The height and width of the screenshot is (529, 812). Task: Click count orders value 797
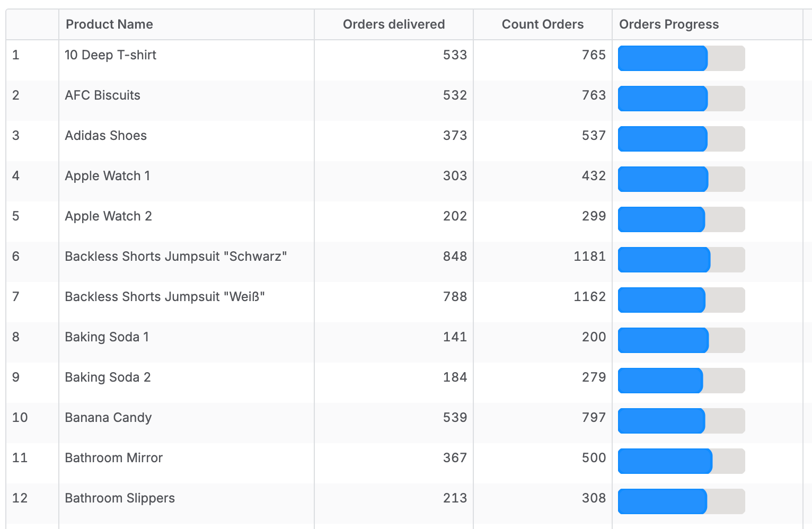click(x=594, y=418)
